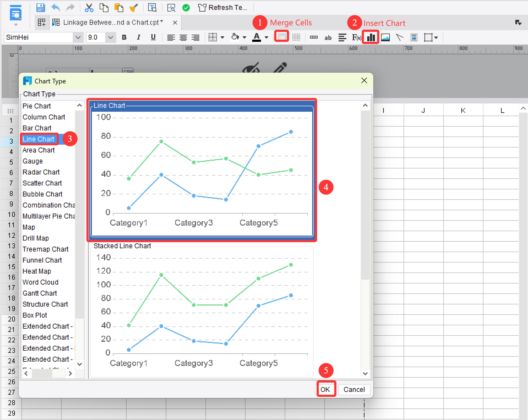This screenshot has height=420, width=528.
Task: Cancel the Chart Type dialog
Action: (x=354, y=389)
